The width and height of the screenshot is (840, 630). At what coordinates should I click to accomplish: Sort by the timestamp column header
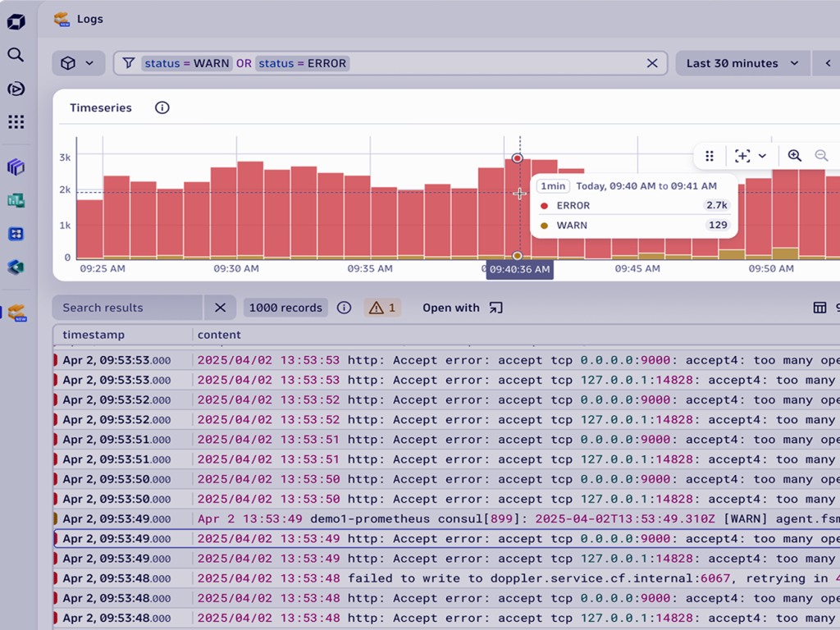(94, 335)
